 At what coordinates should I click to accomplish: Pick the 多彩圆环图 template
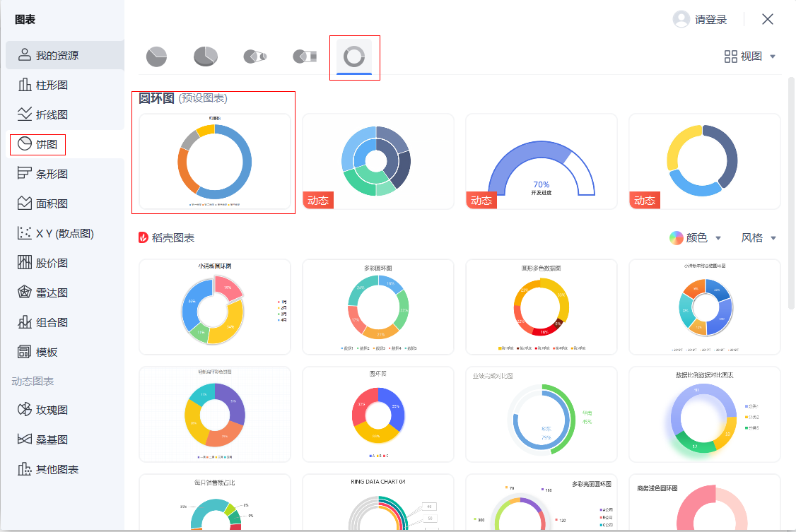coord(378,307)
